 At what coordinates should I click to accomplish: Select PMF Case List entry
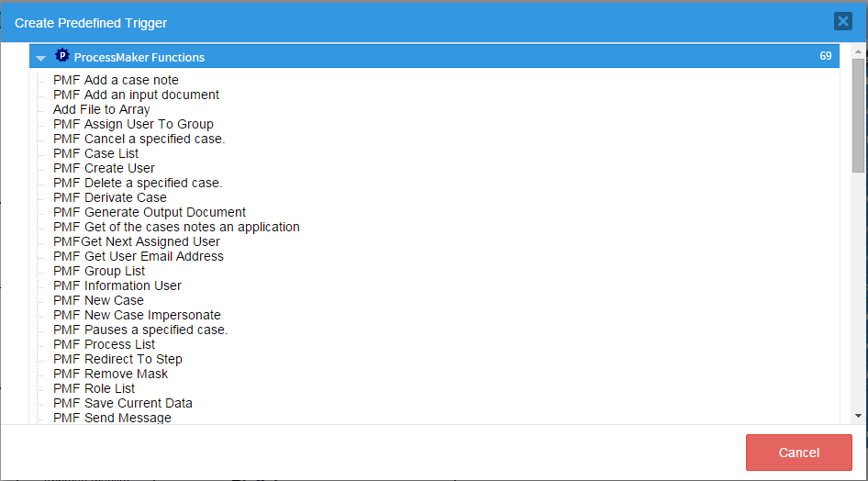click(x=95, y=153)
